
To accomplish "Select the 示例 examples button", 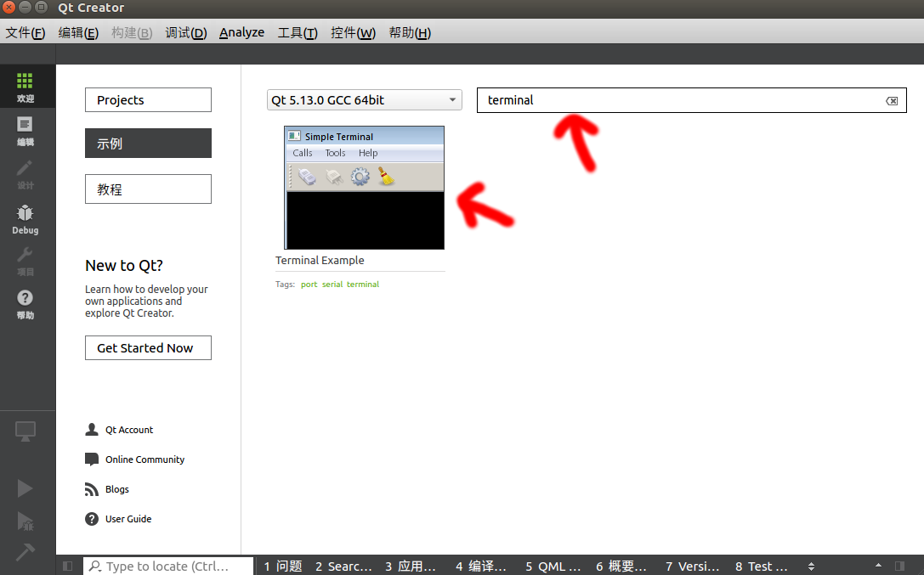I will (x=148, y=143).
